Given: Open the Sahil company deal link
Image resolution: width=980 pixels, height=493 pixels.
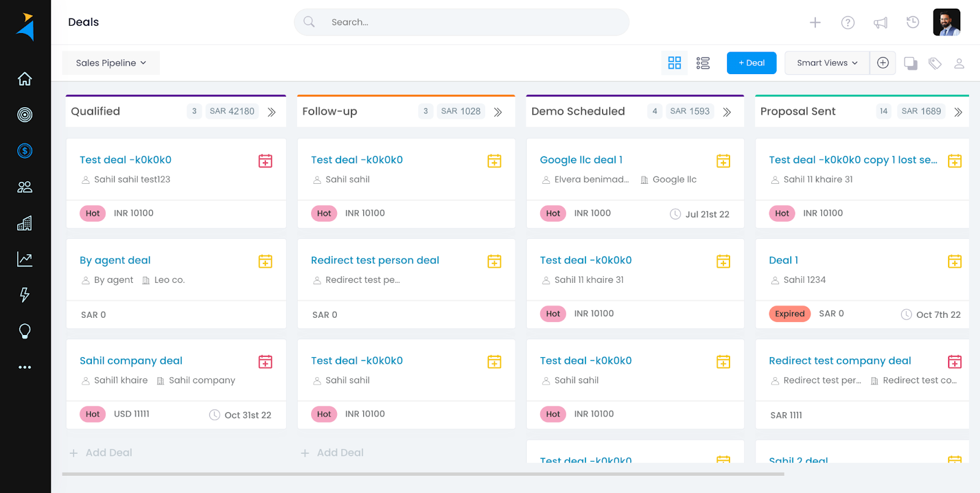Looking at the screenshot, I should click(131, 361).
